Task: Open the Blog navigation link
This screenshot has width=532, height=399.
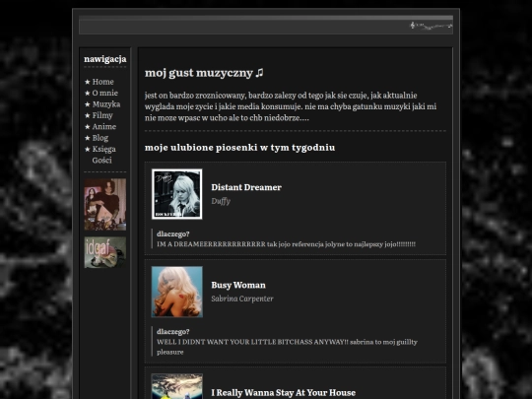Action: coord(100,138)
